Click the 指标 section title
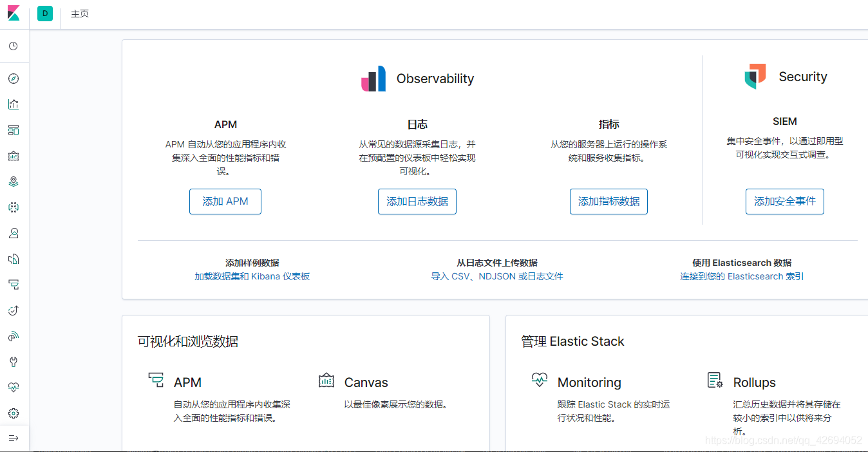Image resolution: width=868 pixels, height=452 pixels. click(609, 124)
